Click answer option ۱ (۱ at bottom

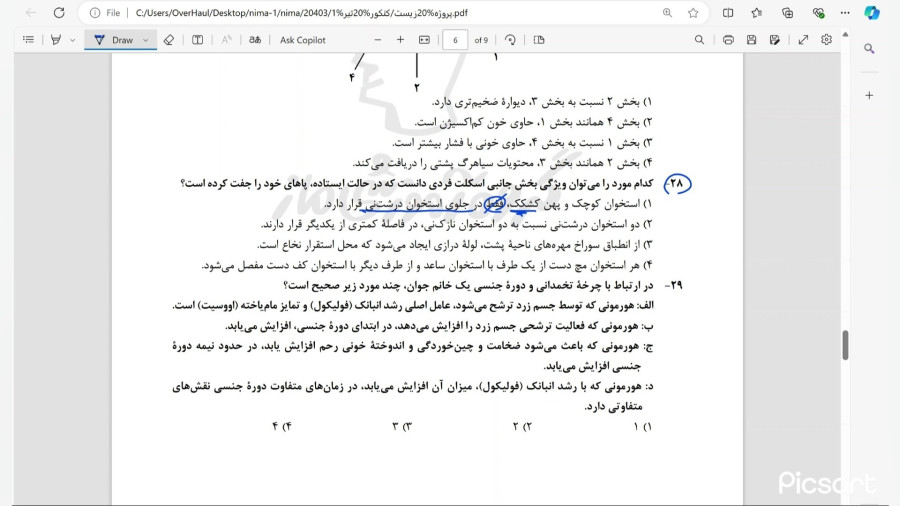click(643, 426)
